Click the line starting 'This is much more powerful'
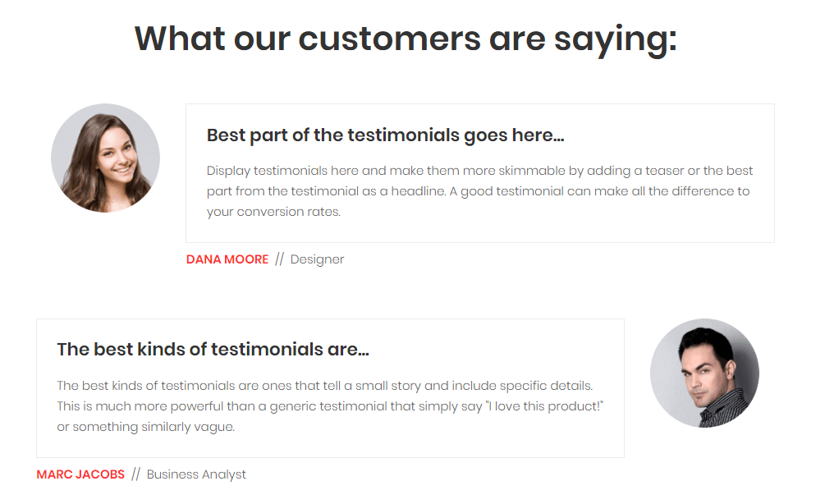 [x=331, y=406]
